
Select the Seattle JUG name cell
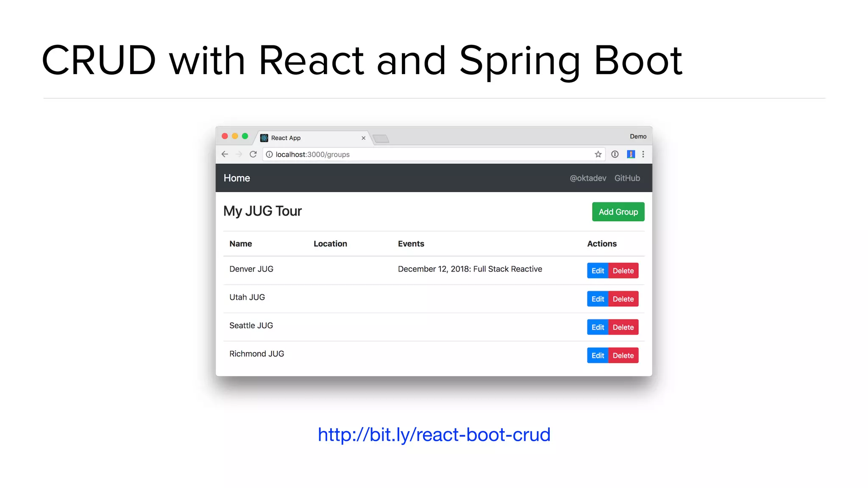pos(251,325)
